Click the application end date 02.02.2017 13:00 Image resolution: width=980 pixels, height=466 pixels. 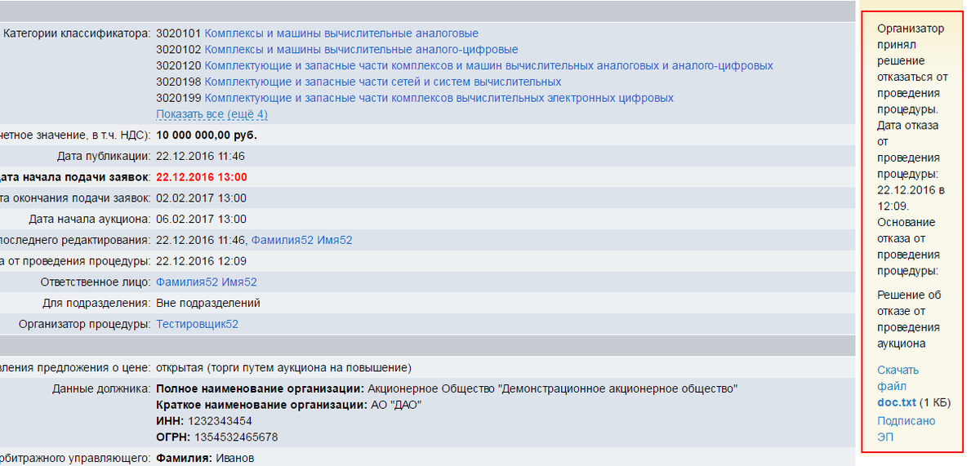click(x=201, y=198)
